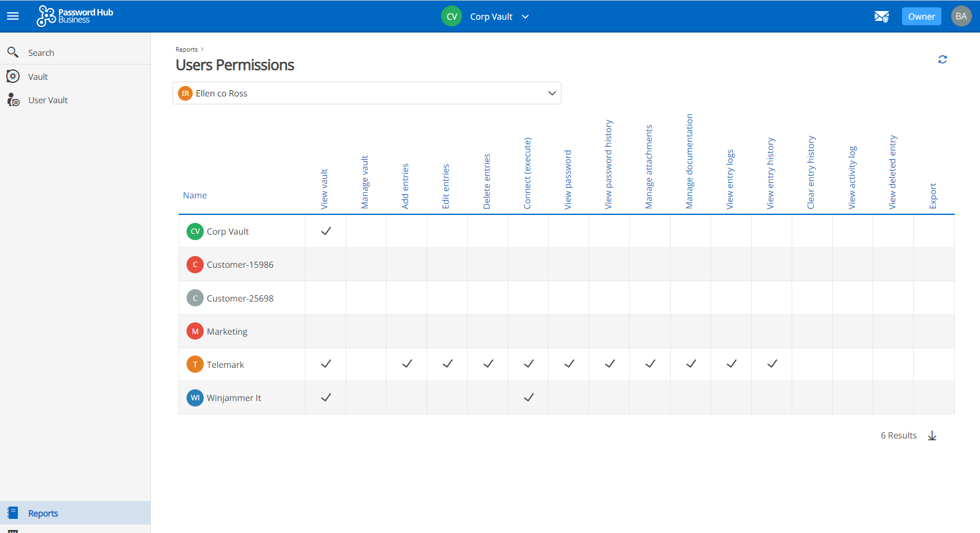Click the Owner button

pyautogui.click(x=921, y=17)
